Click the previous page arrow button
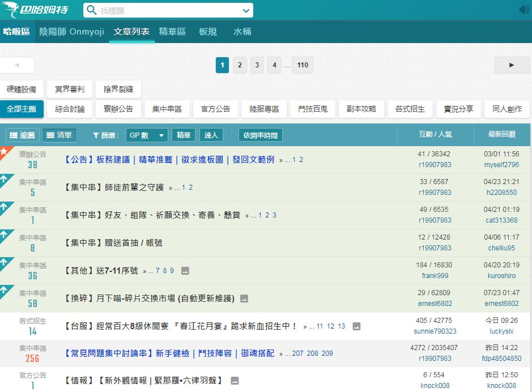 point(16,65)
